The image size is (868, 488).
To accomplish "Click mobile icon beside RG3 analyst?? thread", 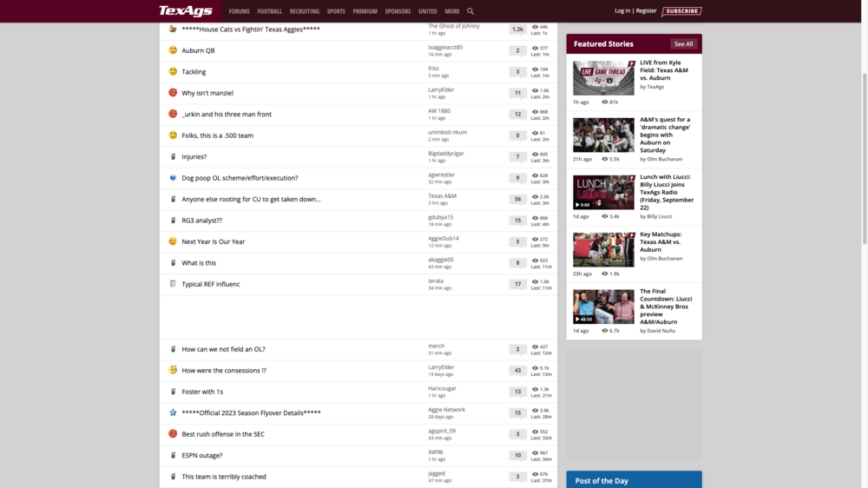I will (x=173, y=221).
